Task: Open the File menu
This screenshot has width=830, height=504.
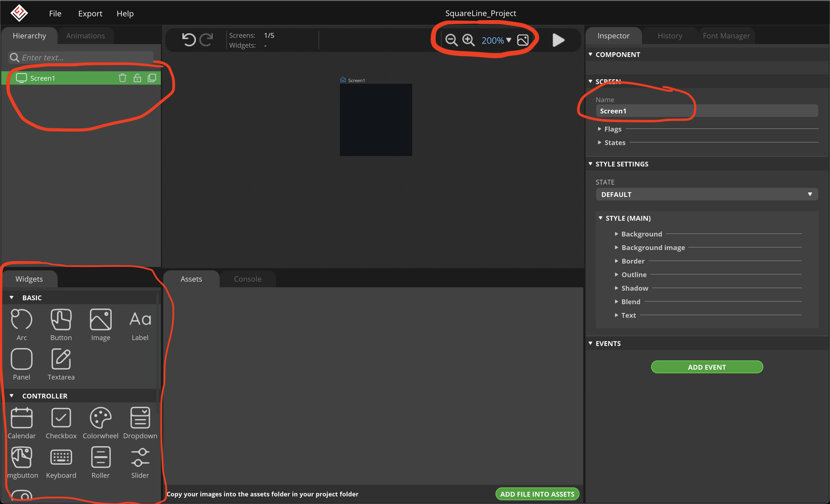Action: click(x=55, y=13)
